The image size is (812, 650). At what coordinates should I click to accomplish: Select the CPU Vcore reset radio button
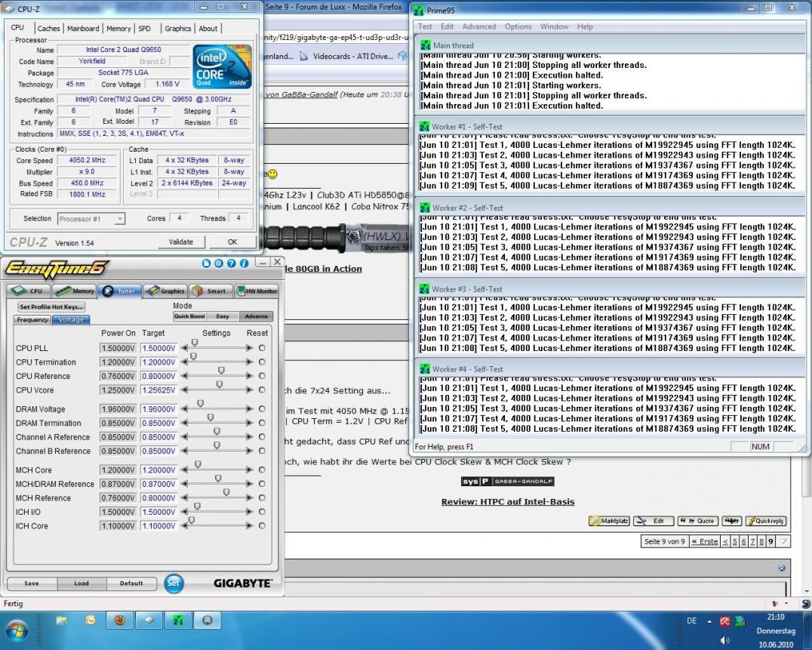pos(262,390)
